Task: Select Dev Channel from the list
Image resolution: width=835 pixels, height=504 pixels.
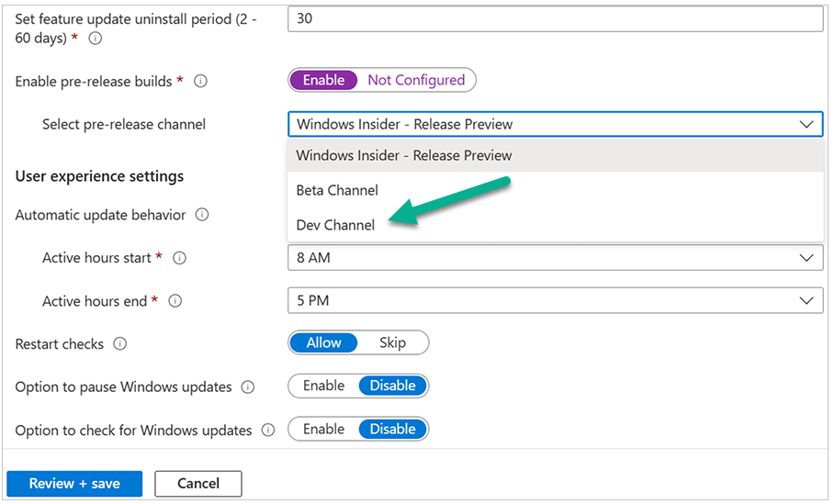Action: tap(556, 225)
